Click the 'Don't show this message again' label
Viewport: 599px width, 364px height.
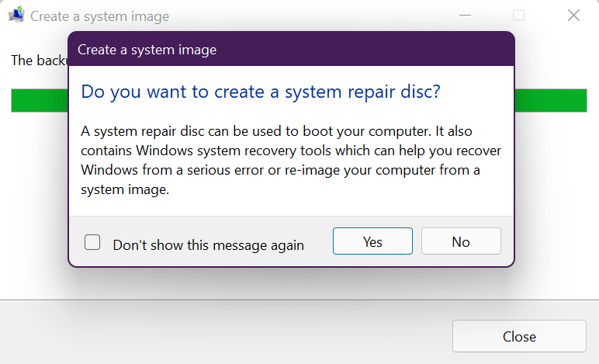pos(208,244)
